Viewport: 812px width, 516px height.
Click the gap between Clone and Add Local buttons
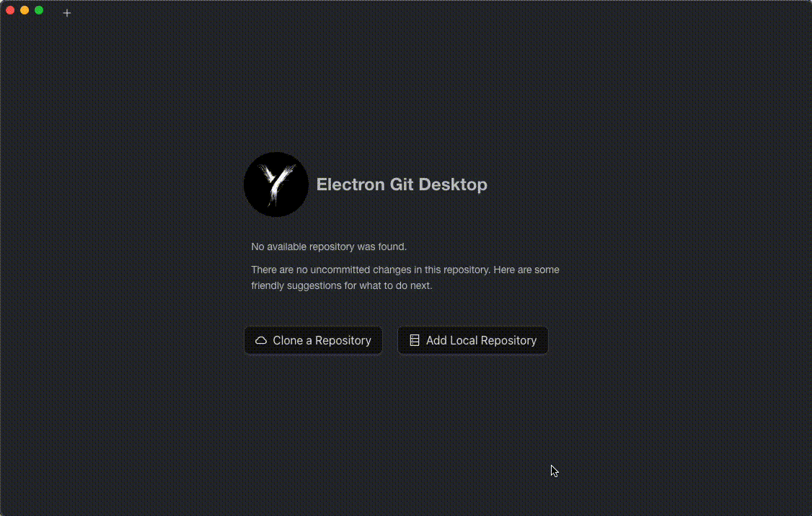[390, 340]
